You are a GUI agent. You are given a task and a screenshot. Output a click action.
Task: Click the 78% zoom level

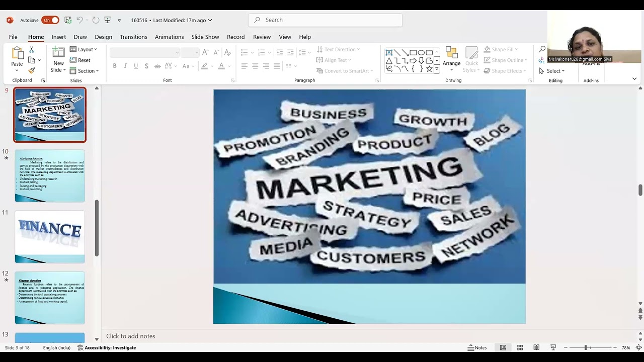(626, 347)
